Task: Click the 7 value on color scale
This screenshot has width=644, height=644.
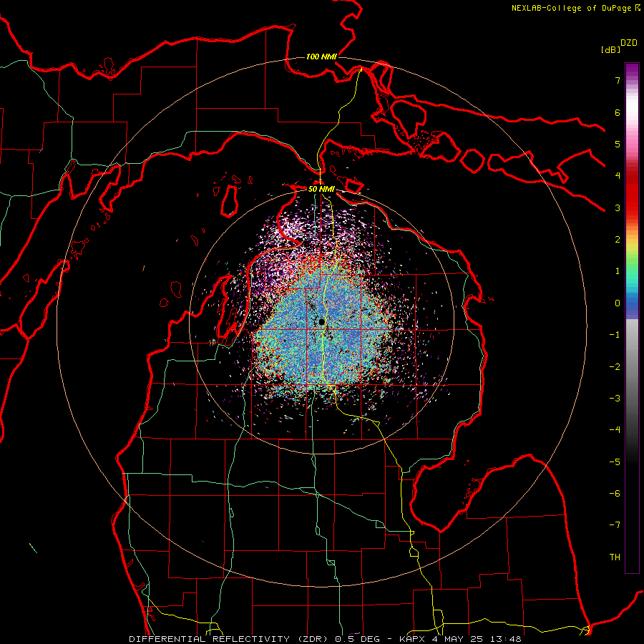Action: pyautogui.click(x=618, y=80)
